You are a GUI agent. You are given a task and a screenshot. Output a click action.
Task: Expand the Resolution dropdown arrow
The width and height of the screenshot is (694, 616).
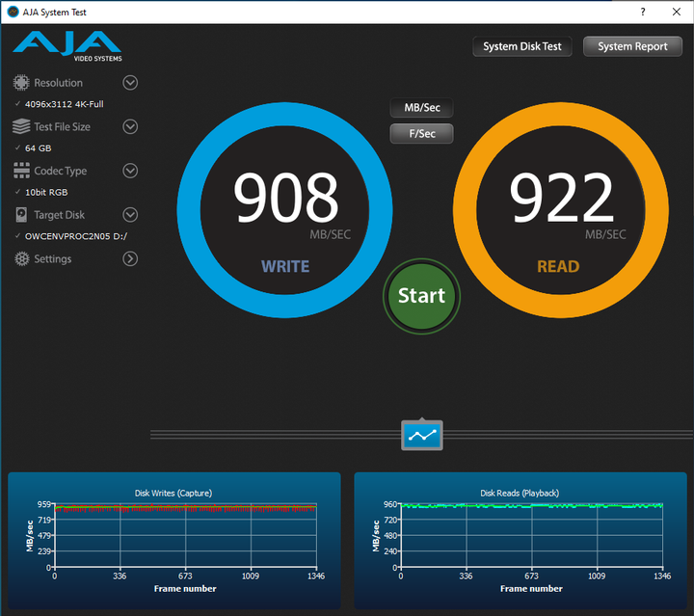click(130, 83)
